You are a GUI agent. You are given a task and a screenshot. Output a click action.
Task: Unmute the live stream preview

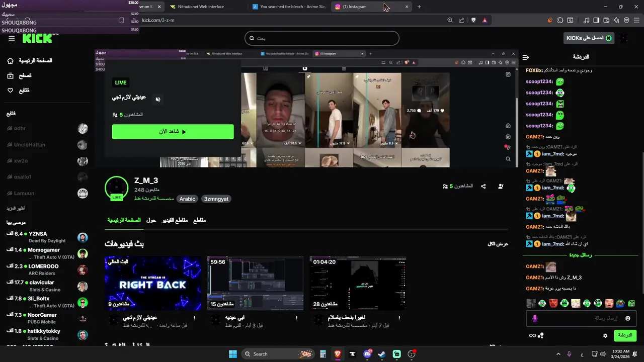click(x=158, y=99)
